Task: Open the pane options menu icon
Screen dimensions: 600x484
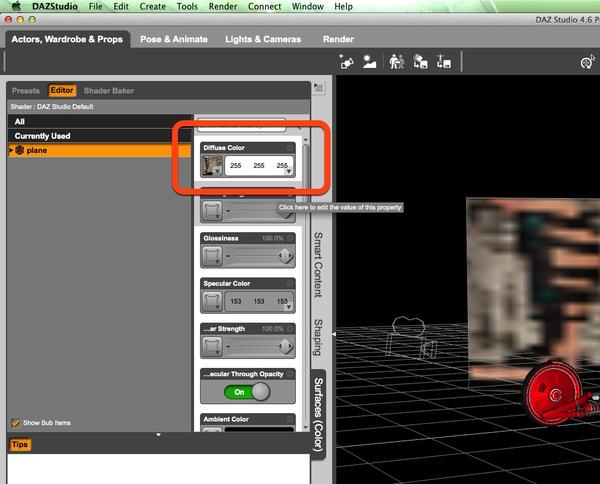Action: (x=318, y=88)
